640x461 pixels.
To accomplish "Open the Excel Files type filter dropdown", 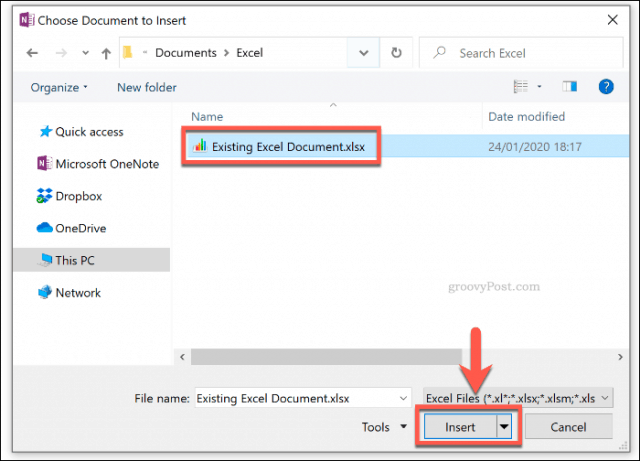I will pyautogui.click(x=518, y=398).
